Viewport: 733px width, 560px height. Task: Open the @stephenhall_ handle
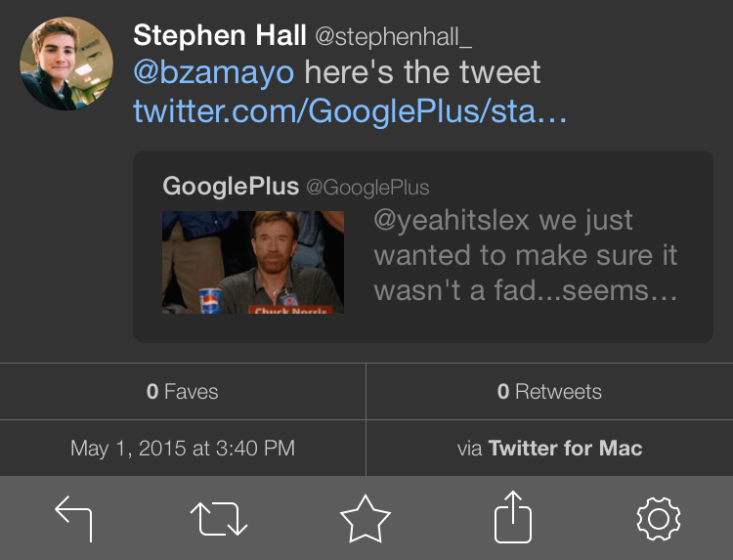tap(393, 37)
